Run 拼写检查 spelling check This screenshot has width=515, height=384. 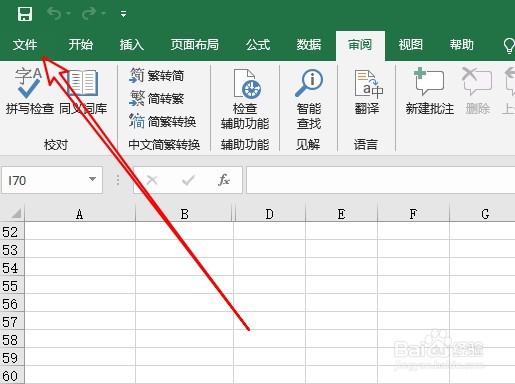[29, 91]
